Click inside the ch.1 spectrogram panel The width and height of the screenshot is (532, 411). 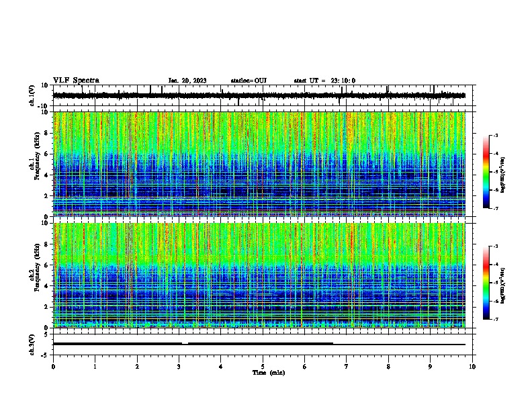tap(259, 164)
